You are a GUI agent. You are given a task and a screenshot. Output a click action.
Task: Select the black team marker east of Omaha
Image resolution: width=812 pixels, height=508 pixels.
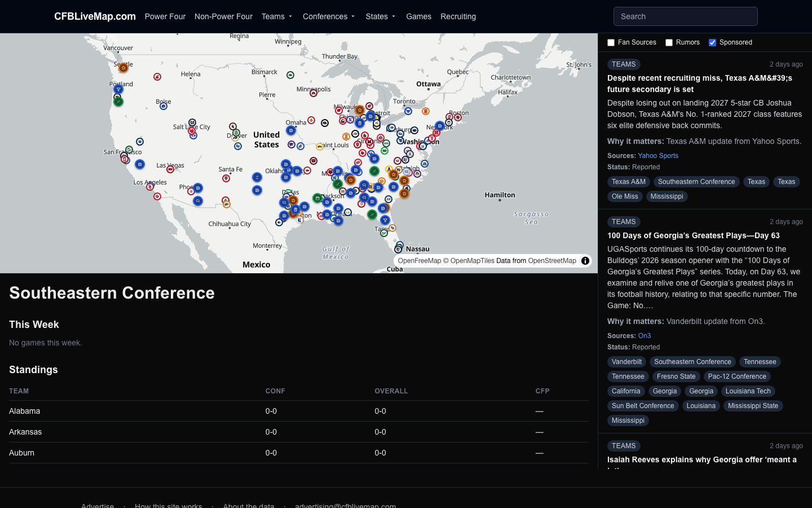tap(325, 123)
